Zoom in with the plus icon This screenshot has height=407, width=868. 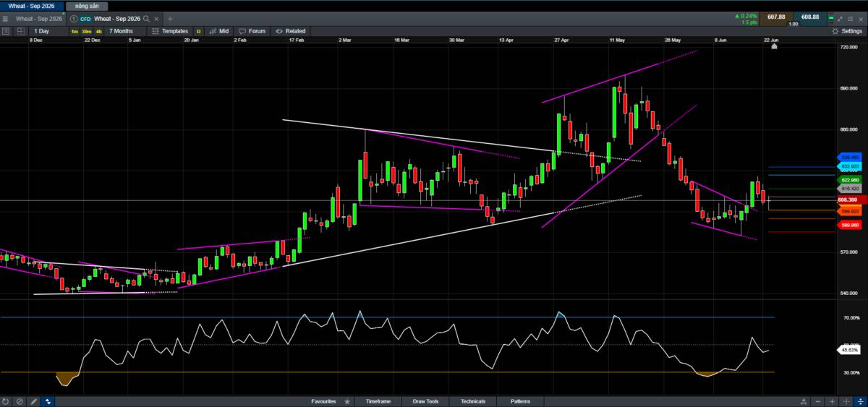[832, 401]
